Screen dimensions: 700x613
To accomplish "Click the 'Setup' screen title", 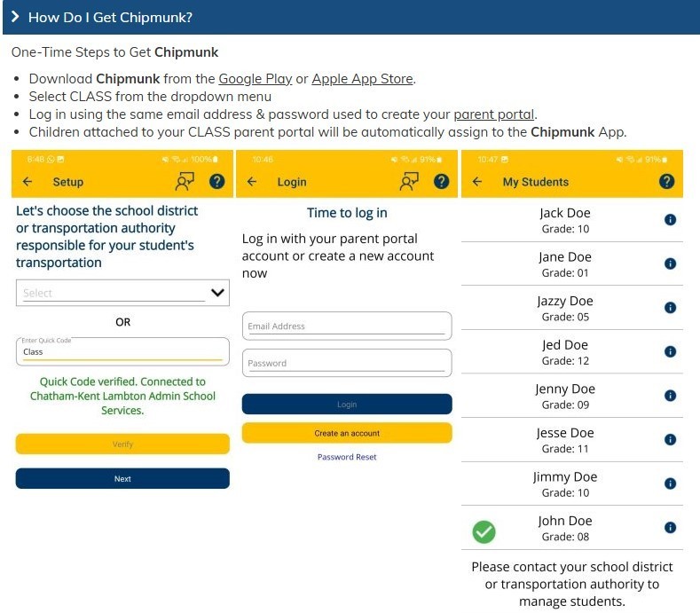I will (x=67, y=182).
